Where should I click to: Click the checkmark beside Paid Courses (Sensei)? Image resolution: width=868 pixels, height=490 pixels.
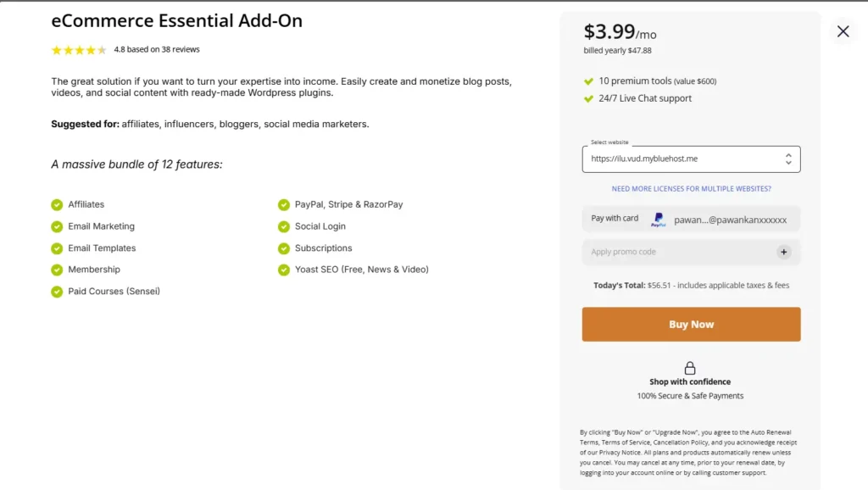pos(58,291)
